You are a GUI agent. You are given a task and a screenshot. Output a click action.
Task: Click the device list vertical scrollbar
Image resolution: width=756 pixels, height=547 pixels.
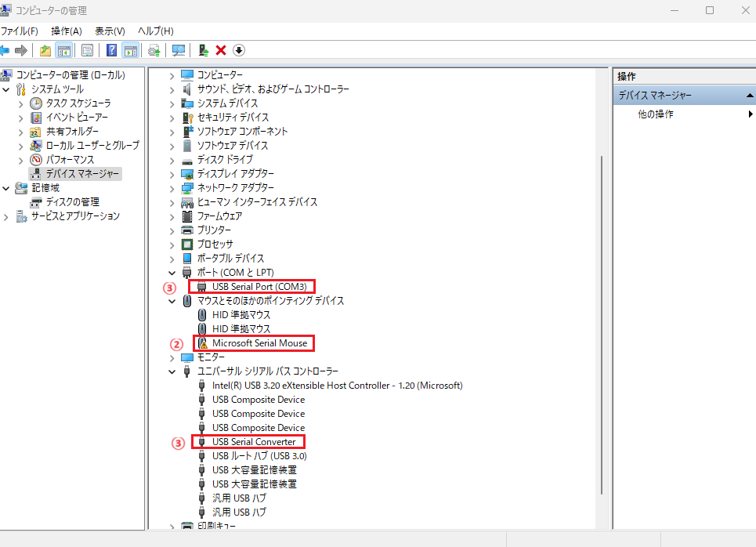602,325
